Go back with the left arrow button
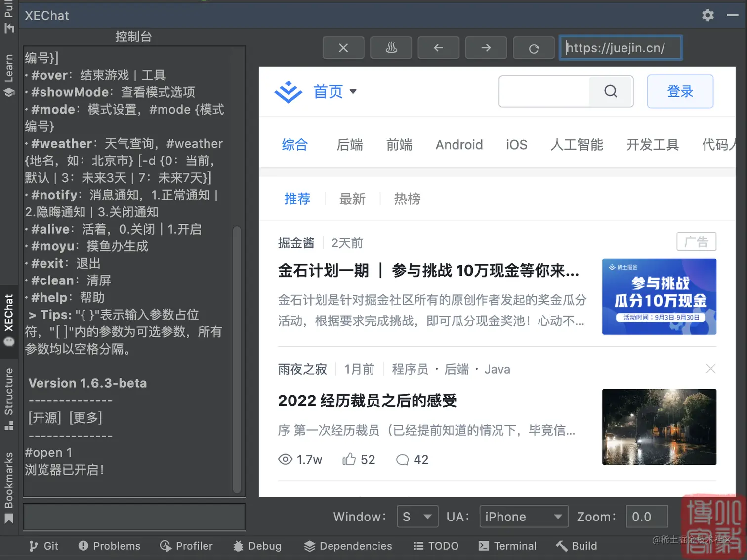Screen dimensions: 747x560 tap(438, 48)
